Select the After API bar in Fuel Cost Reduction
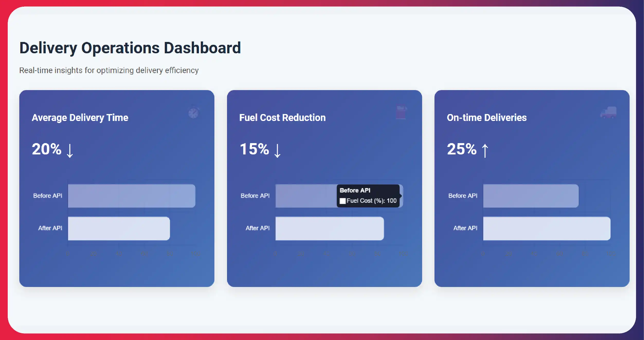 click(x=329, y=228)
